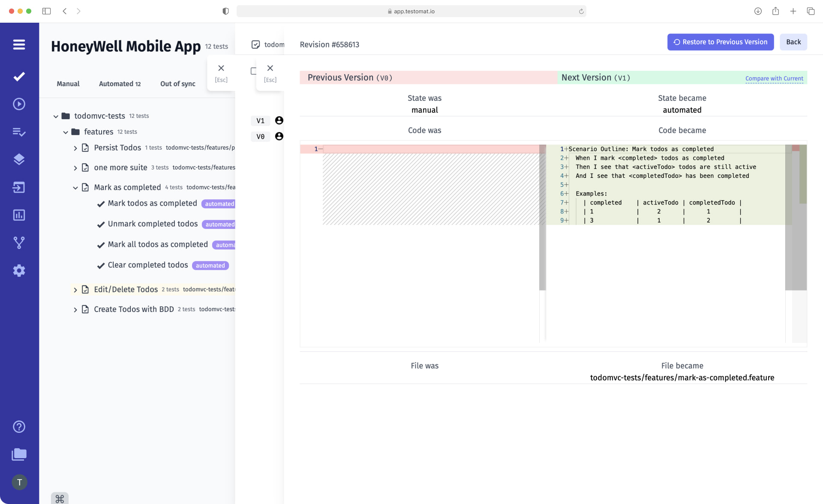The height and width of the screenshot is (504, 823).
Task: Expand the Create Todos with BDD suite
Action: 75,309
